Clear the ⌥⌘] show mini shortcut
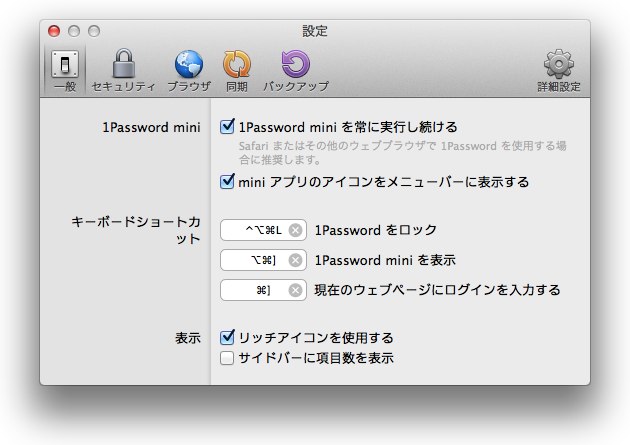The width and height of the screenshot is (630, 445). pos(295,260)
